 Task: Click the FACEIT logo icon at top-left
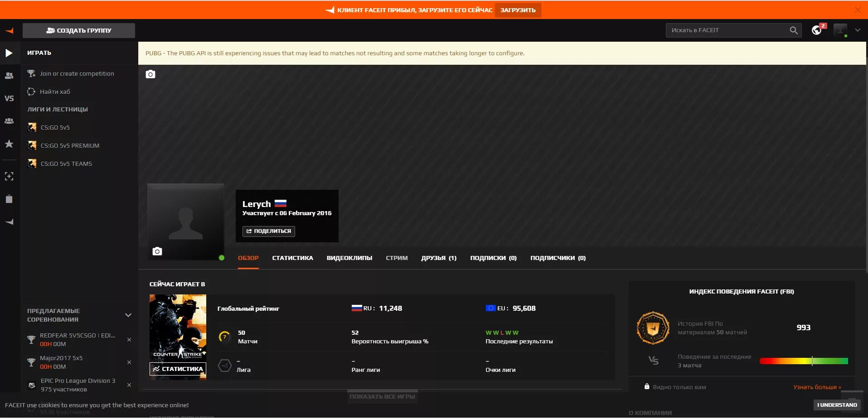9,30
